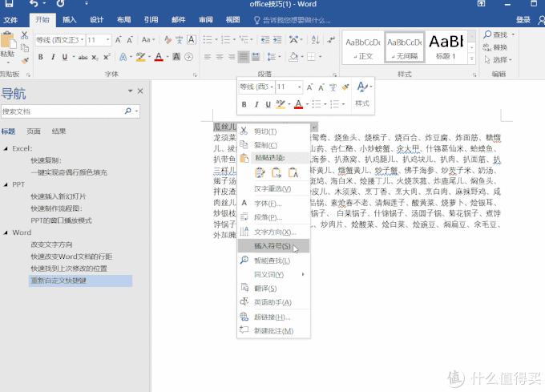Click ribbon font color red A

(x=159, y=57)
